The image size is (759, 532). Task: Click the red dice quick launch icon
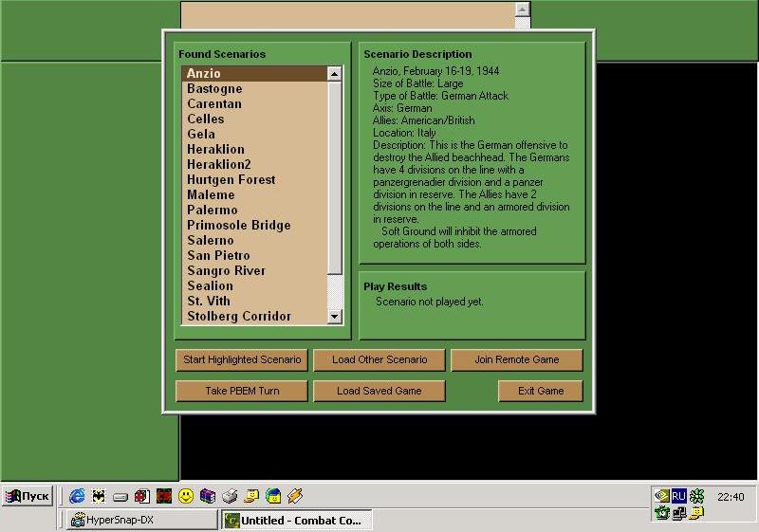(141, 496)
